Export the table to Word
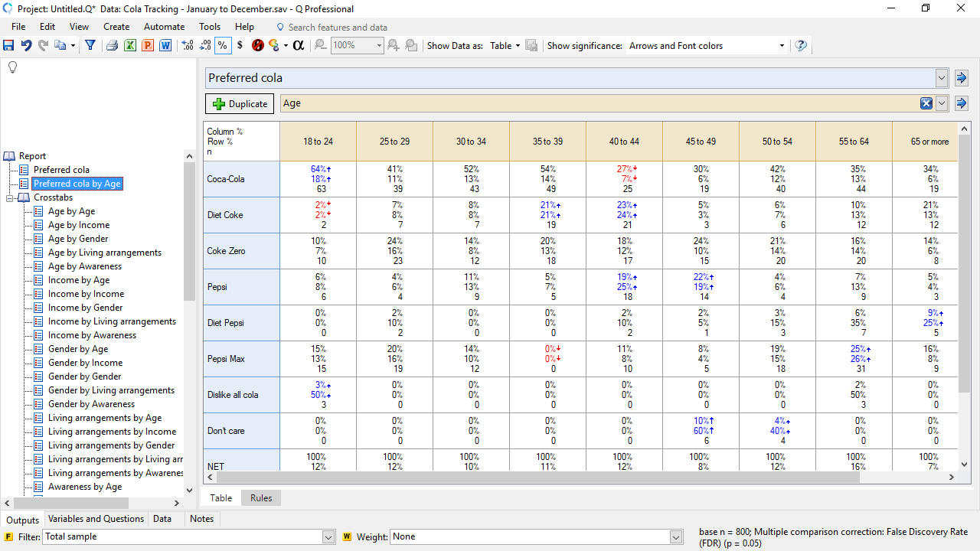Viewport: 980px width, 551px height. tap(166, 46)
